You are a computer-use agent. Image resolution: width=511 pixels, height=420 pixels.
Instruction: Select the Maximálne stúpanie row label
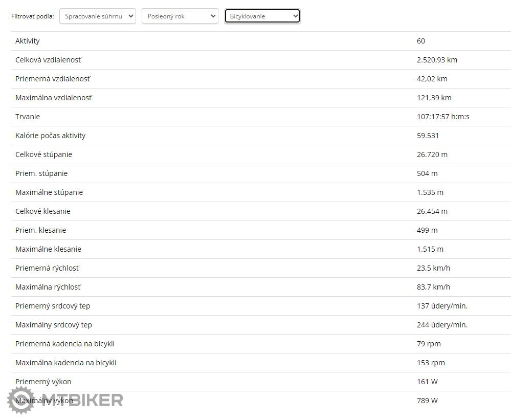pos(49,192)
